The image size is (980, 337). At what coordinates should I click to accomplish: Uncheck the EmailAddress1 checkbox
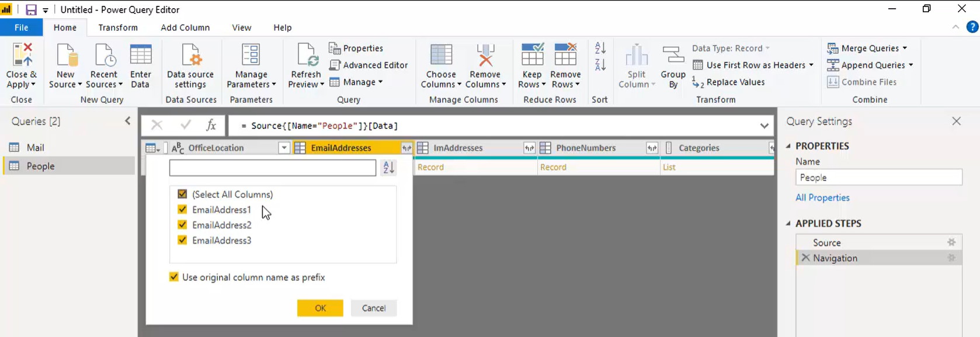click(182, 209)
